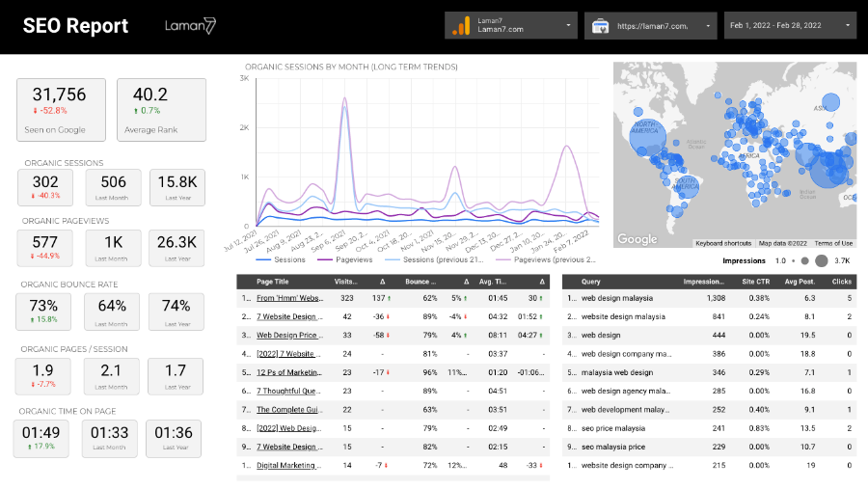Click the large North America map bubble

click(x=647, y=137)
